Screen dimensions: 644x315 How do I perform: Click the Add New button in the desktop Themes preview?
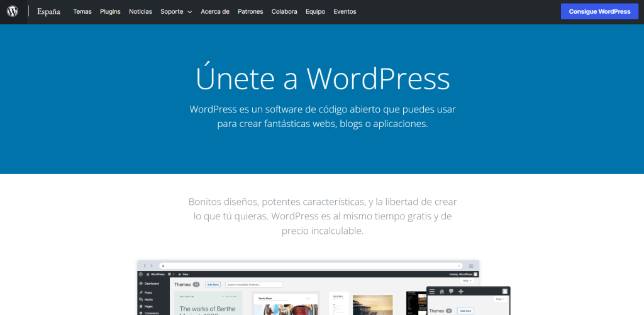pyautogui.click(x=213, y=285)
